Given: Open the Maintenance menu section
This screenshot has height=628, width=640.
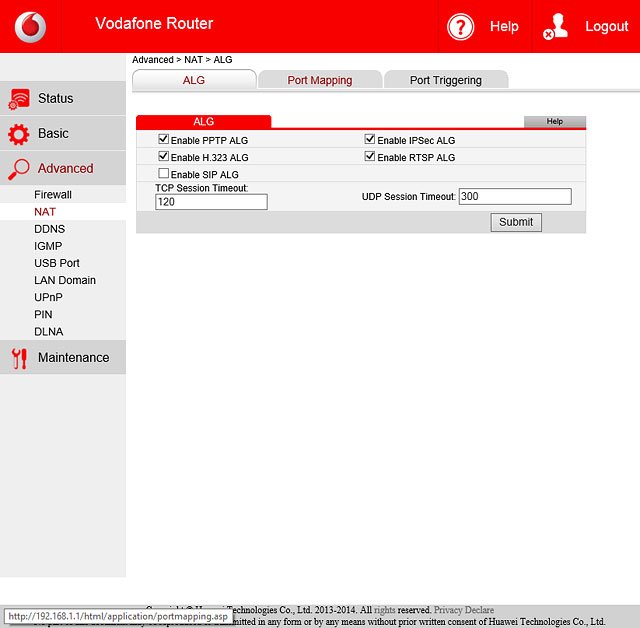Looking at the screenshot, I should pos(63,357).
